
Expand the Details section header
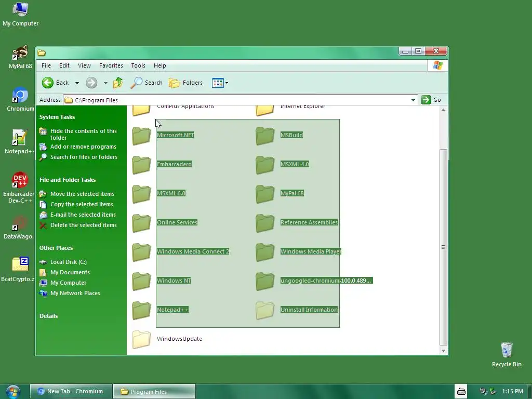[x=48, y=316]
